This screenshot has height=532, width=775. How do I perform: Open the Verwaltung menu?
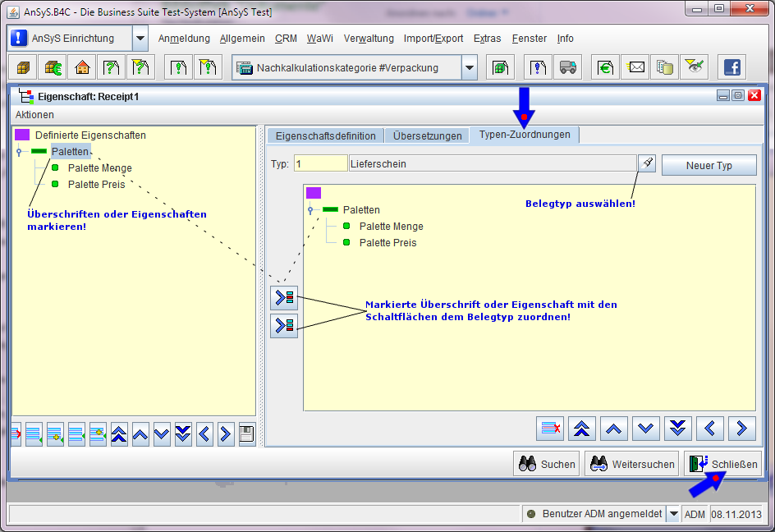(x=369, y=39)
